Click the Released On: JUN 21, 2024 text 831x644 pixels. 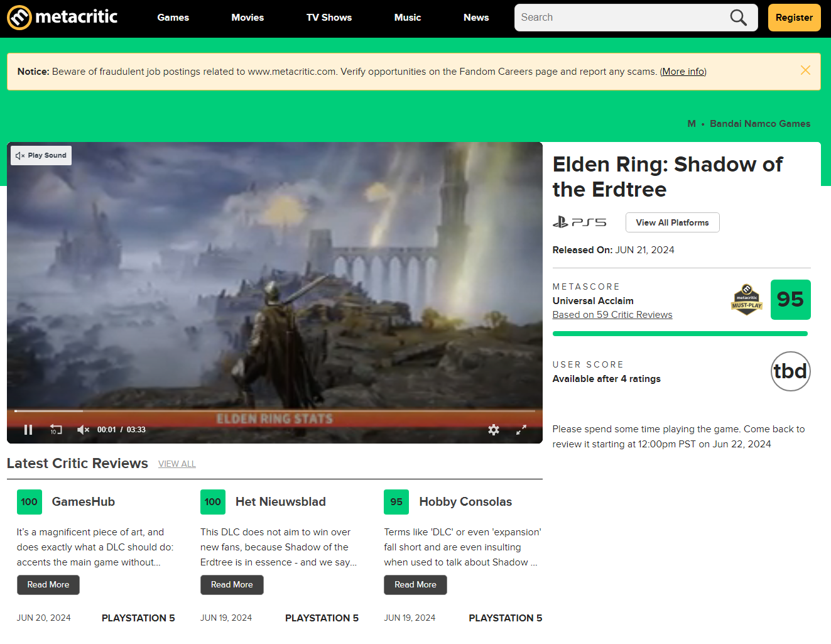pyautogui.click(x=614, y=250)
